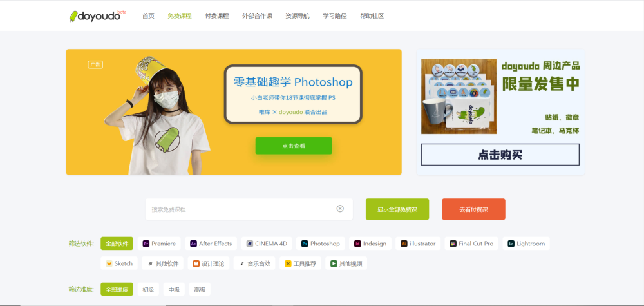The height and width of the screenshot is (306, 644).
Task: Pick the Final Cut Pro filter
Action: point(471,244)
